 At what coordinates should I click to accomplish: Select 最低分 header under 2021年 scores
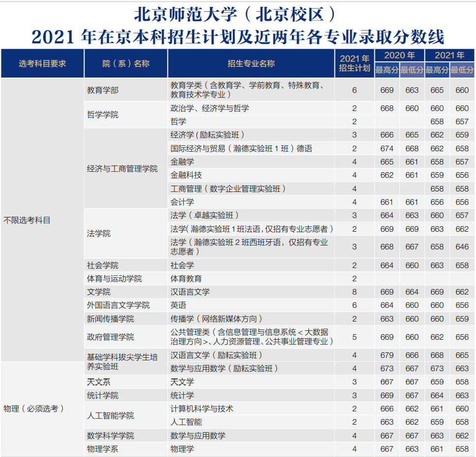pyautogui.click(x=462, y=70)
